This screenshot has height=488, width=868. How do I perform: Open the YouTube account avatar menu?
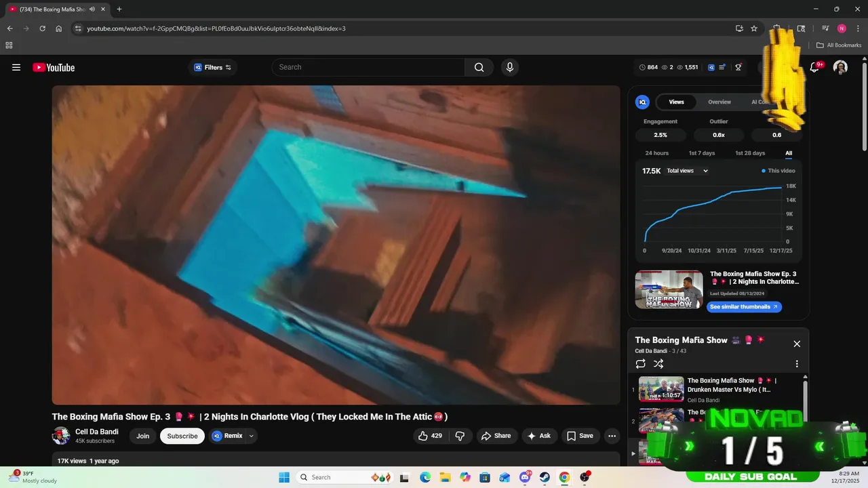coord(840,67)
